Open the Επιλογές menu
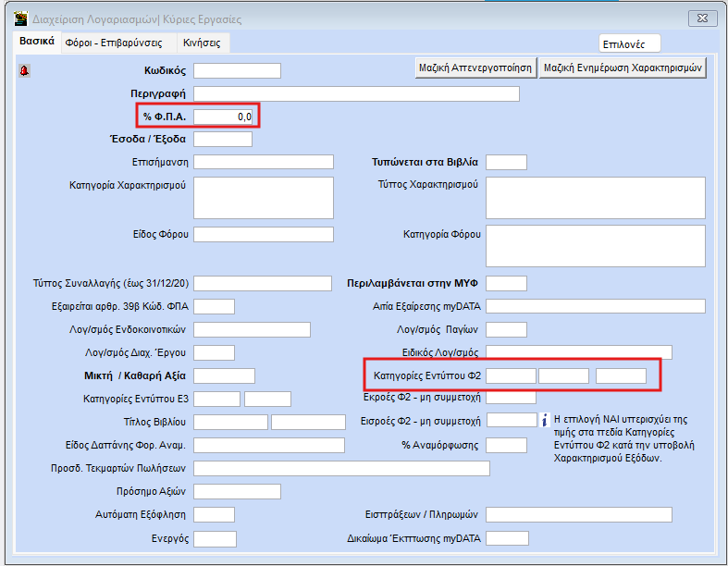The height and width of the screenshot is (566, 728). tap(630, 43)
